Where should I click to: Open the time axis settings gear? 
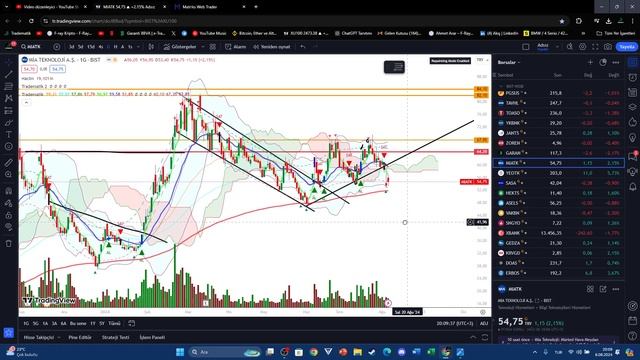483,312
